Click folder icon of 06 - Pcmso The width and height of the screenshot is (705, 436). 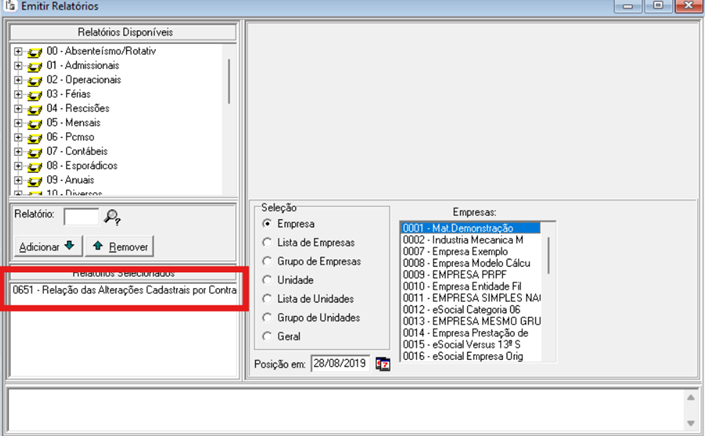tap(34, 136)
